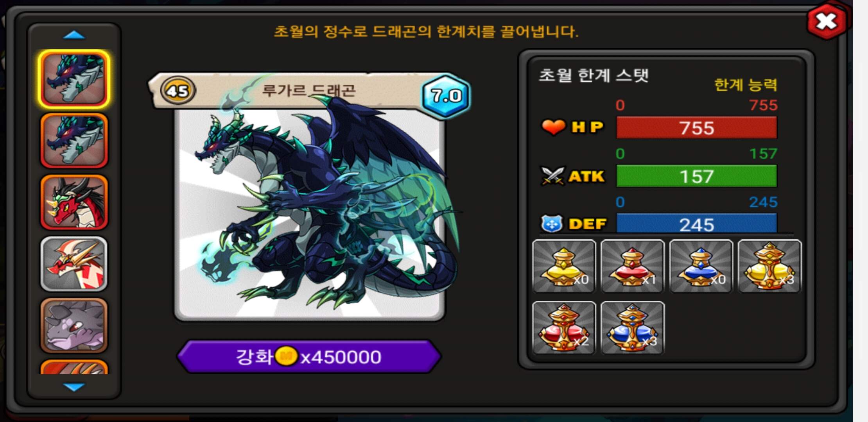The height and width of the screenshot is (422, 868).
Task: Click the crossed swords ATK icon
Action: [552, 176]
